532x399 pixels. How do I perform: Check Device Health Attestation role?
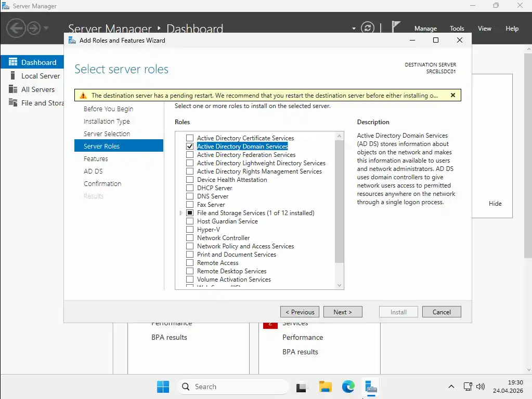(x=190, y=180)
